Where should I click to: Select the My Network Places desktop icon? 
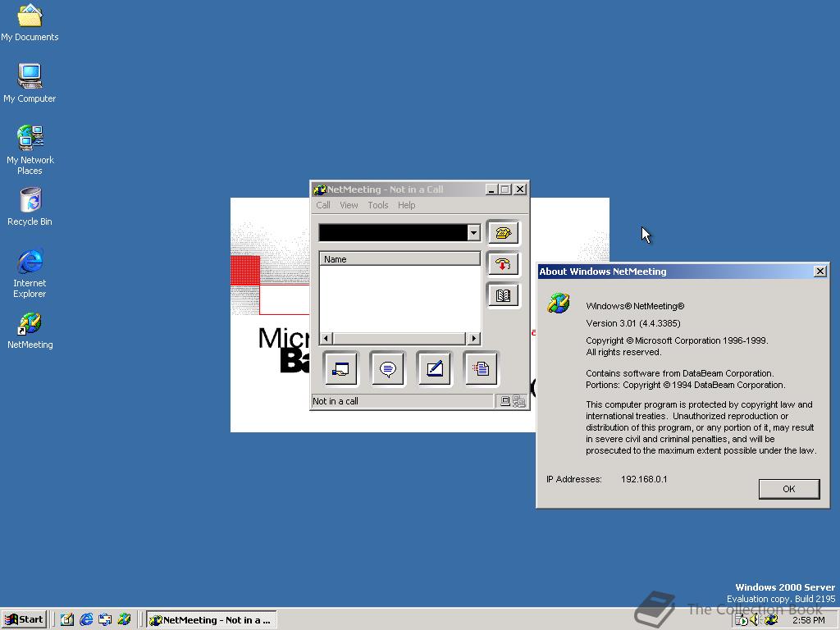(30, 150)
